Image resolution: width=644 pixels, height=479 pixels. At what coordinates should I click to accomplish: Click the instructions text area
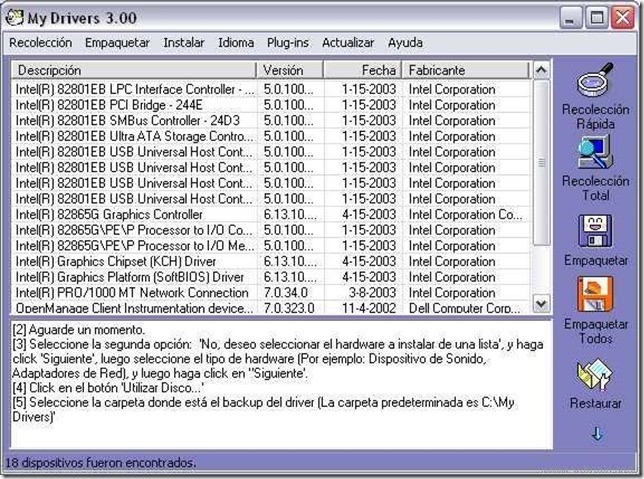[281, 384]
